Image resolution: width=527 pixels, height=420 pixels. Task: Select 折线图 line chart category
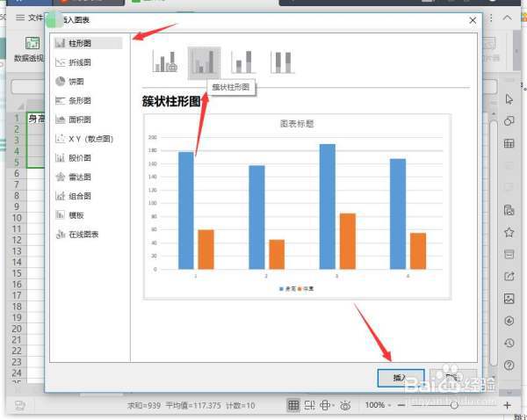(x=74, y=62)
